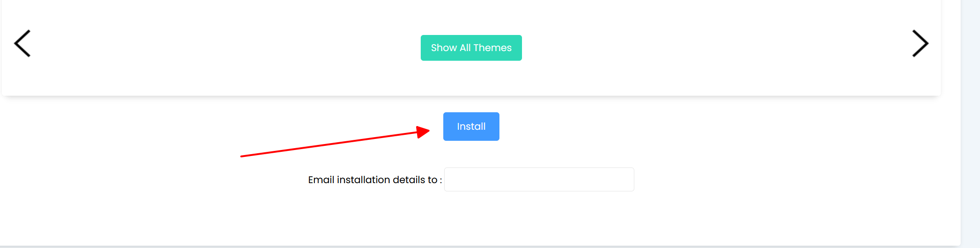980x248 pixels.
Task: Select the left chevron of the theme carousel
Action: [x=22, y=43]
